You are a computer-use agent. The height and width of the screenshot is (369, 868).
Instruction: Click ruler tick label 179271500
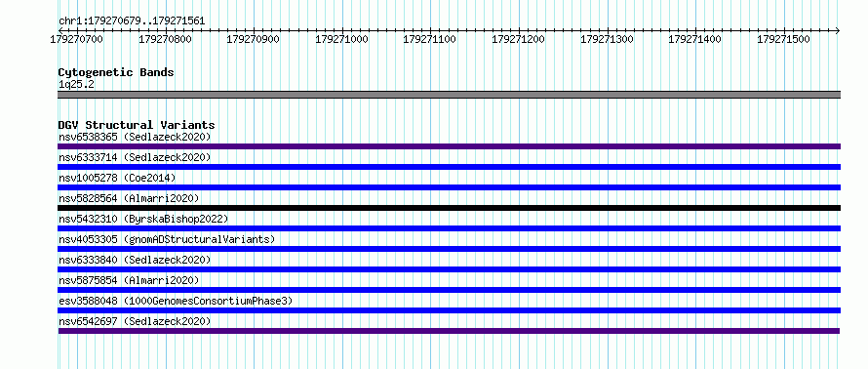click(x=783, y=39)
